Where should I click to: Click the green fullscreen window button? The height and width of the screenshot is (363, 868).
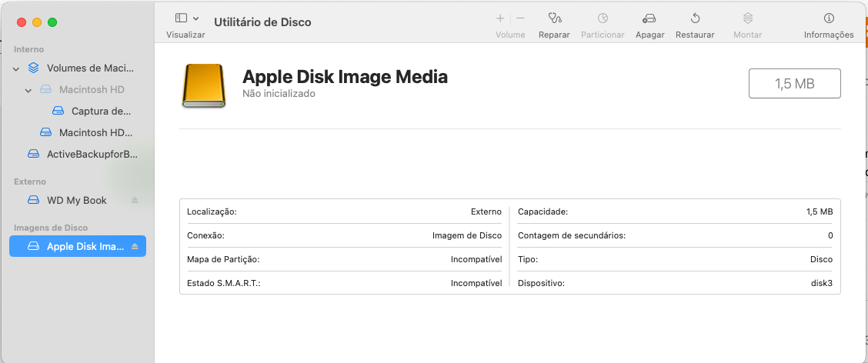(52, 23)
